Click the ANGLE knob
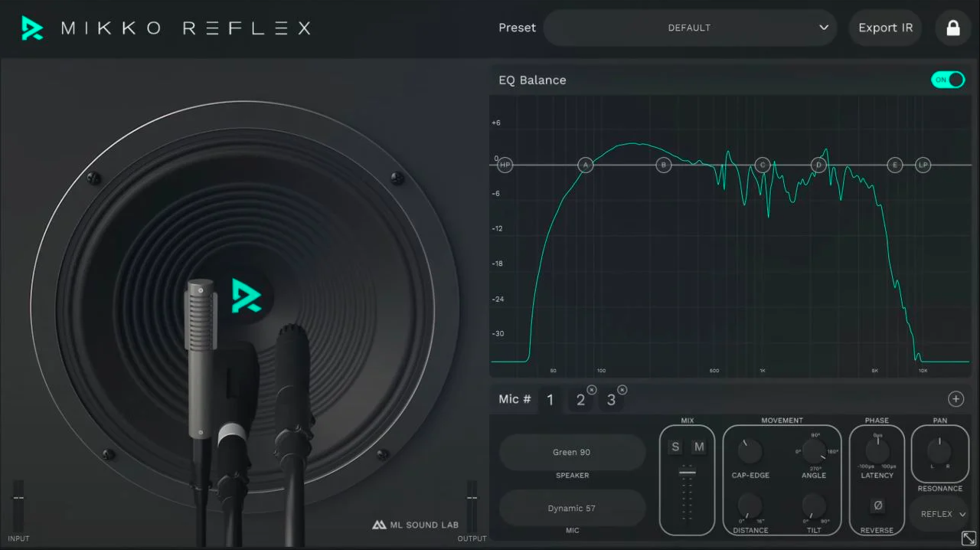Image resolution: width=980 pixels, height=550 pixels. [814, 452]
